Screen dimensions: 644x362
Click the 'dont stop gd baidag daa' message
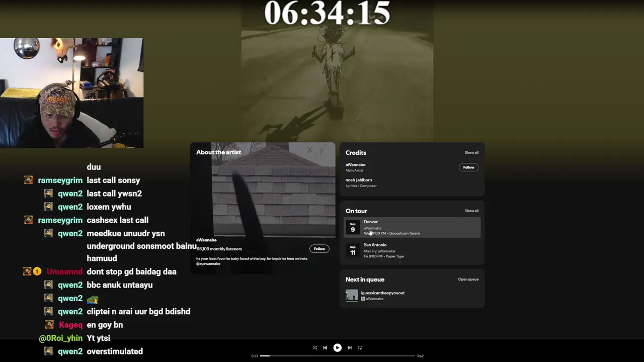(x=131, y=271)
